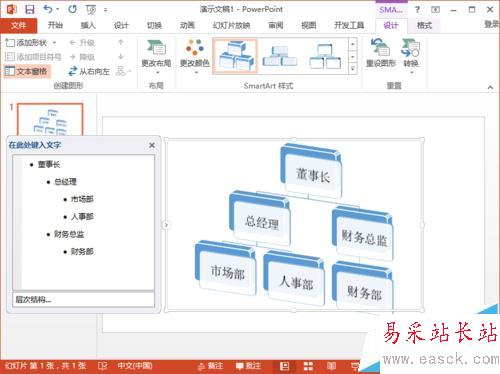500x374 pixels.
Task: Switch to slide sorter view icon
Action: (308, 366)
